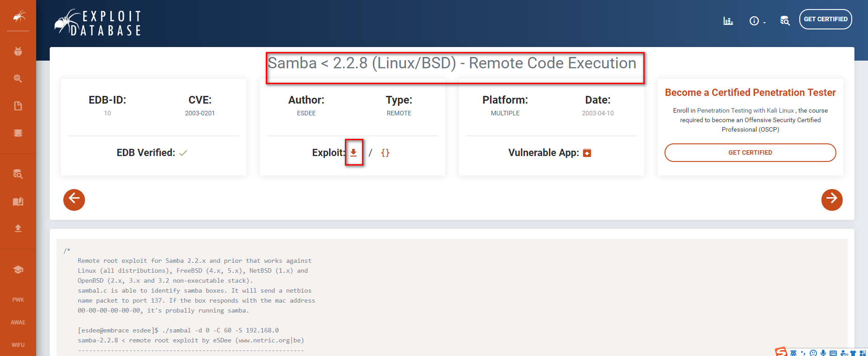This screenshot has height=356, width=868.
Task: Download the Vulnerable App icon
Action: [x=587, y=153]
